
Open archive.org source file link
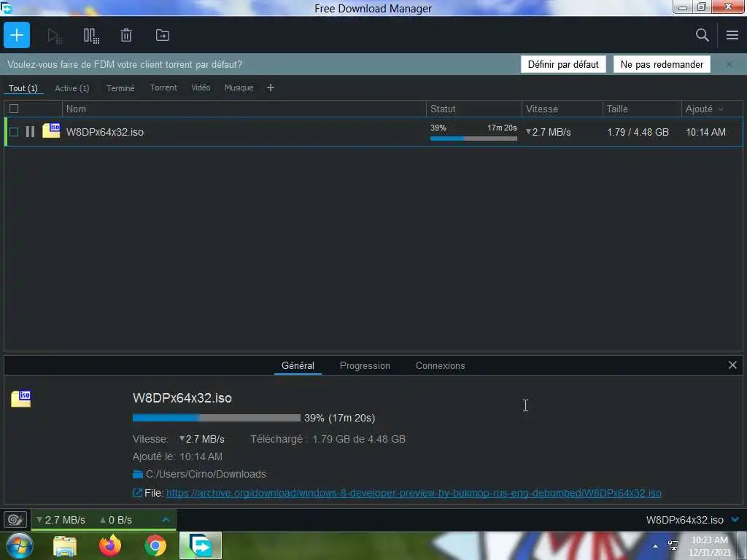pos(414,494)
